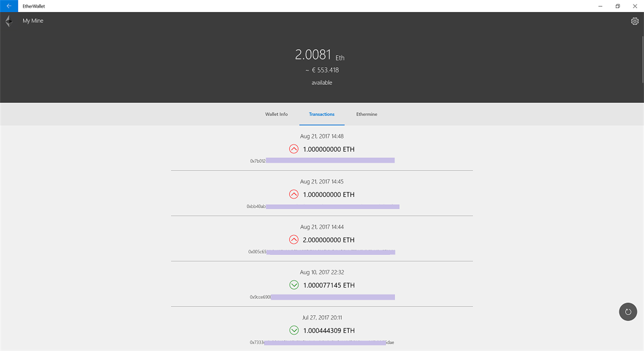This screenshot has height=351, width=644.
Task: Select the Transactions tab
Action: coord(322,114)
